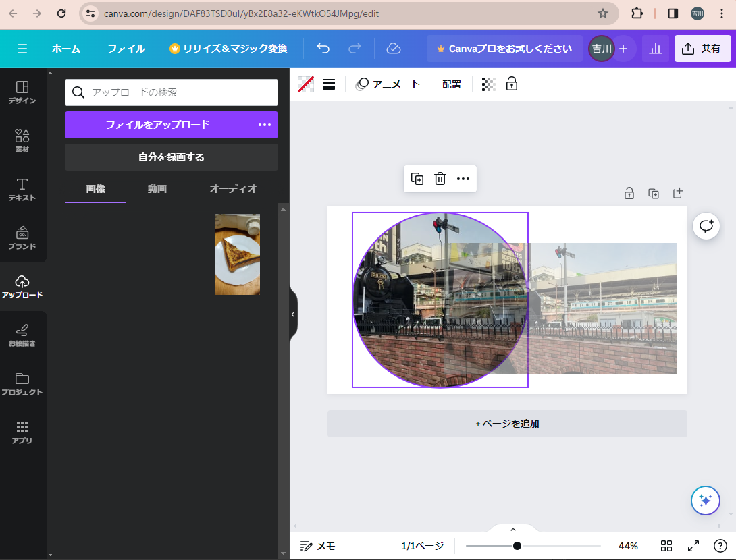736x560 pixels.
Task: Toggle the lock icon in toolbar
Action: (x=512, y=84)
